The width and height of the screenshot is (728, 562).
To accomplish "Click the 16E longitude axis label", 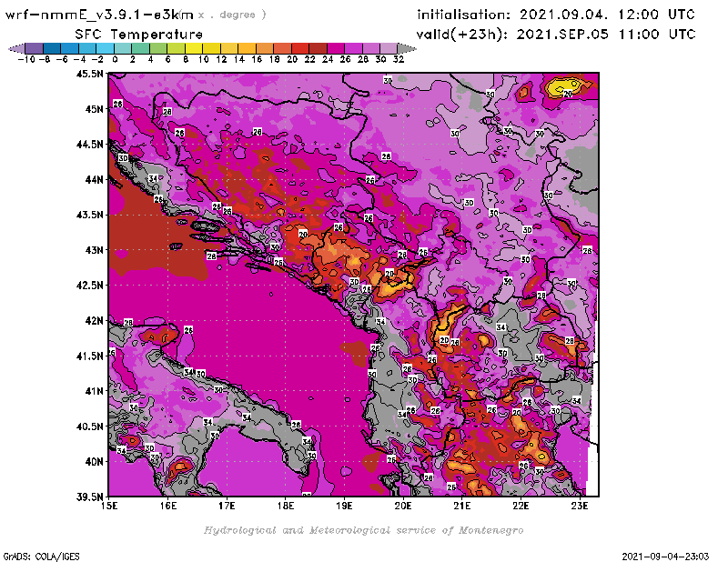I will [168, 506].
